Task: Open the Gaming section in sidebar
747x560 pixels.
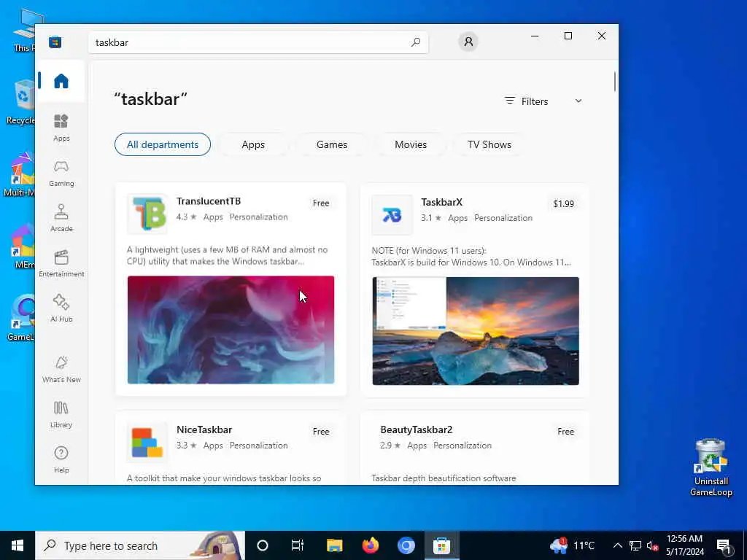Action: (x=61, y=174)
